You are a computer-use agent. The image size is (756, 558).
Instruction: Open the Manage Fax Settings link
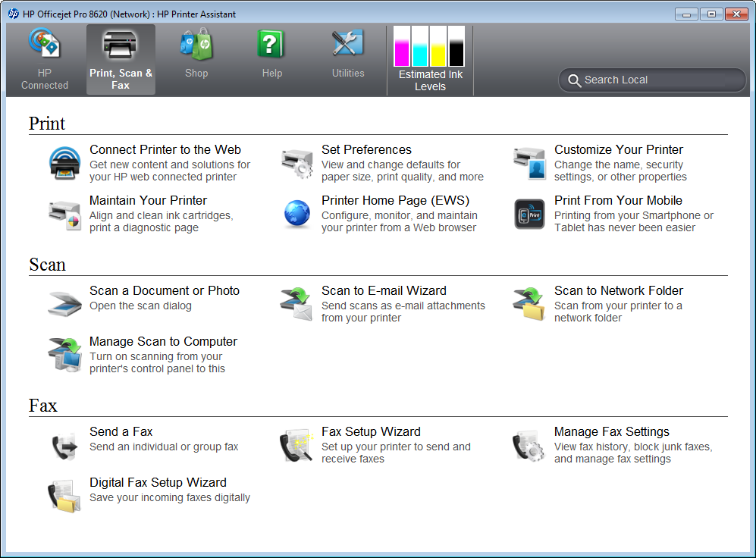click(611, 432)
